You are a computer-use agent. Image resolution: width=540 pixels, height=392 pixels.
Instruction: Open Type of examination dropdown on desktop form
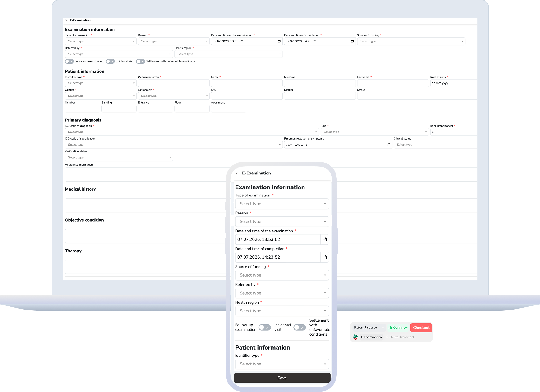pos(100,41)
